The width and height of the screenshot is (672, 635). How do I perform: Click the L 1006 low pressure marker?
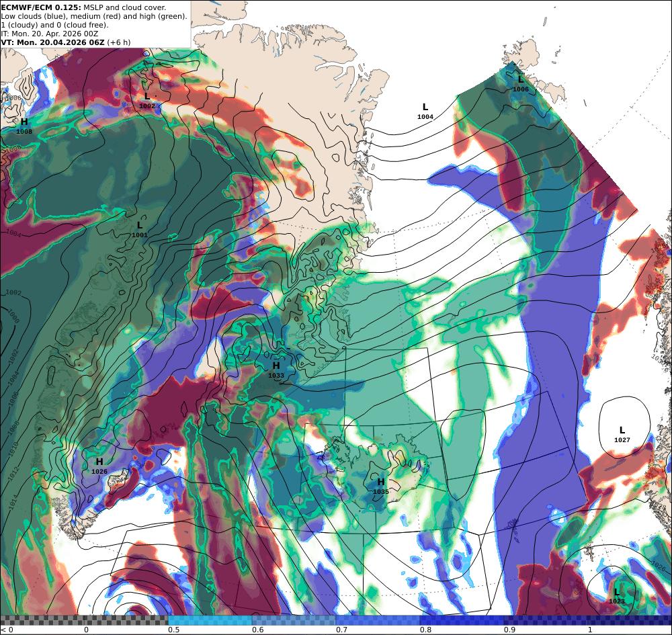point(521,83)
